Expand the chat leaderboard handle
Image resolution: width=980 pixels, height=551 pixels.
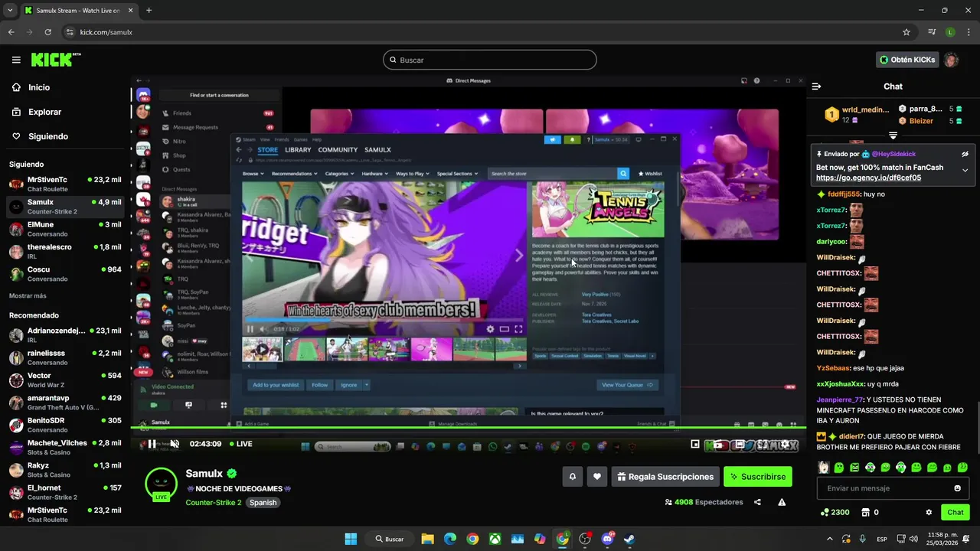point(893,135)
